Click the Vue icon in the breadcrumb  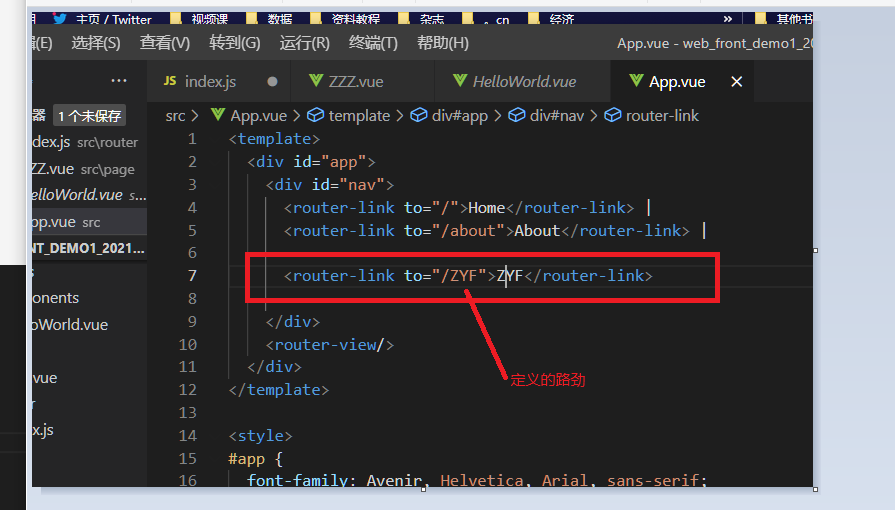point(218,115)
